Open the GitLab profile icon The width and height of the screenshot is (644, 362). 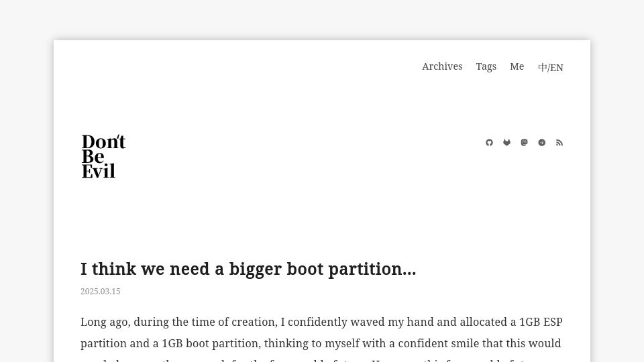pos(507,142)
